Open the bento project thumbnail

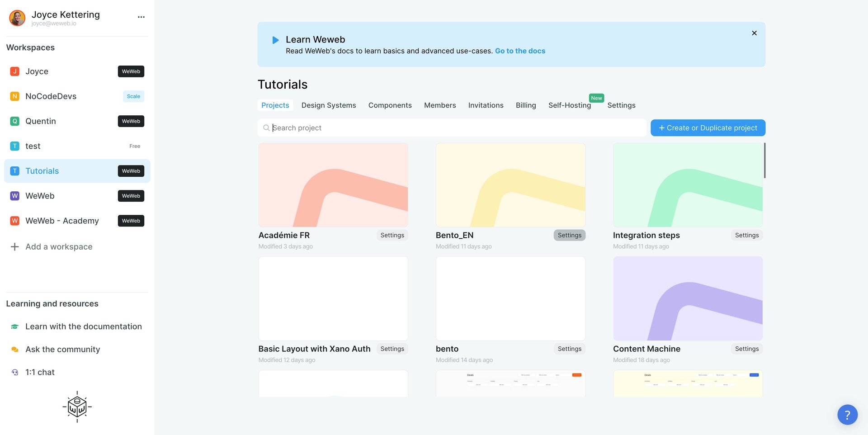pyautogui.click(x=510, y=298)
